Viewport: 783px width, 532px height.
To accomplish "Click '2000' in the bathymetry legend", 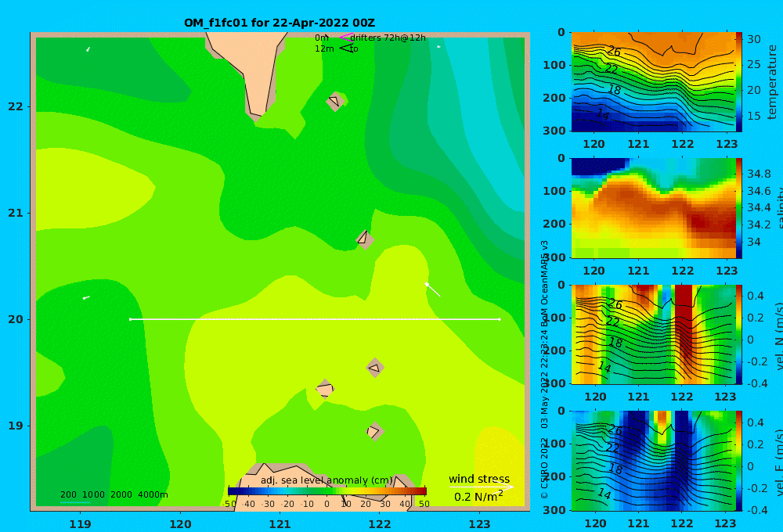I will point(121,494).
